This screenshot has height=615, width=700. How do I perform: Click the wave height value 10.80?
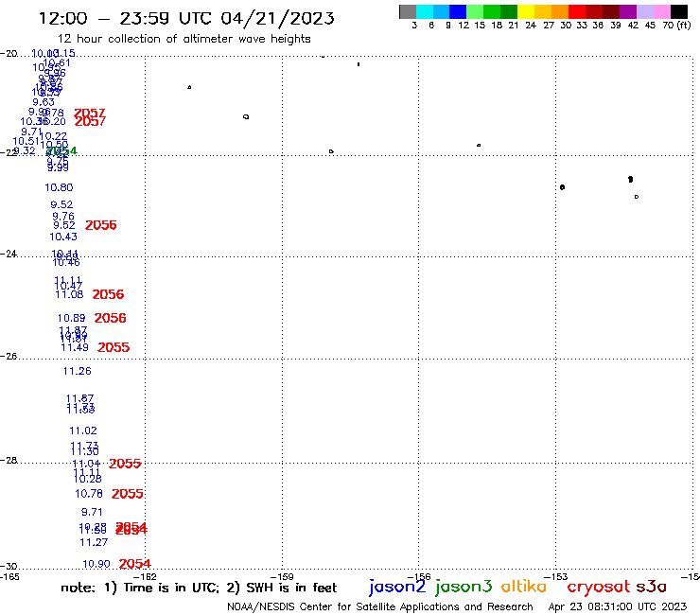click(x=59, y=187)
